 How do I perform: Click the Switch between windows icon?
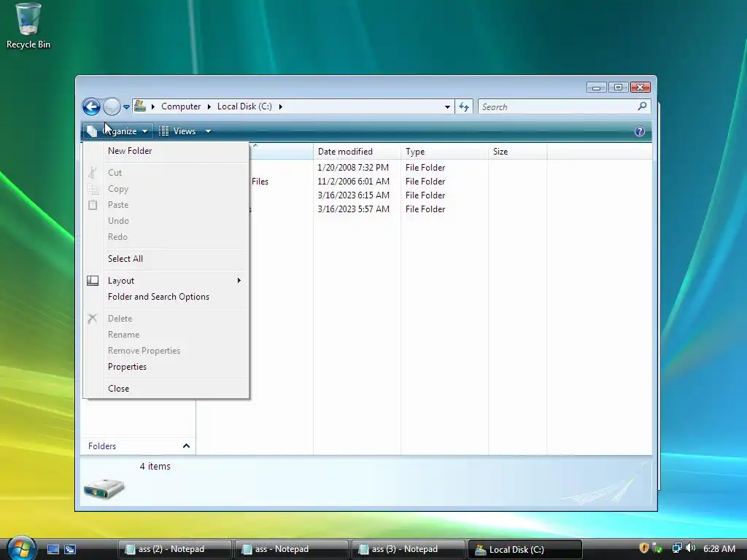70,550
